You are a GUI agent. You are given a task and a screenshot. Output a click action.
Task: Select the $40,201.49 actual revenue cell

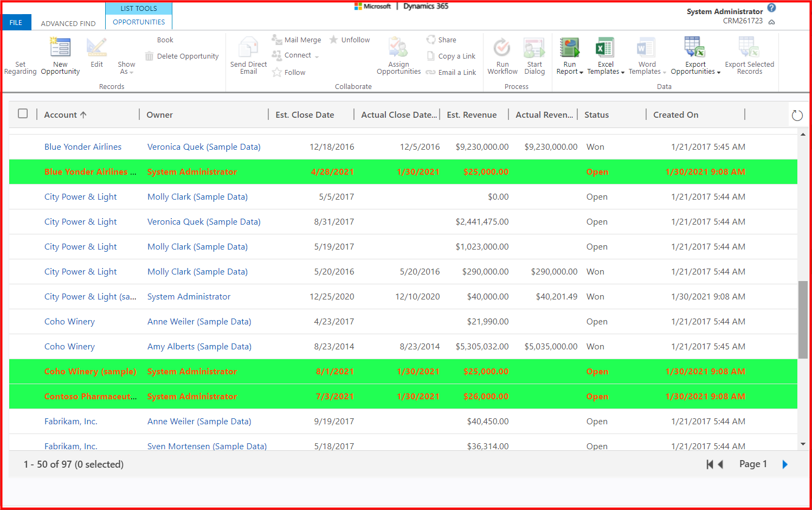point(557,297)
